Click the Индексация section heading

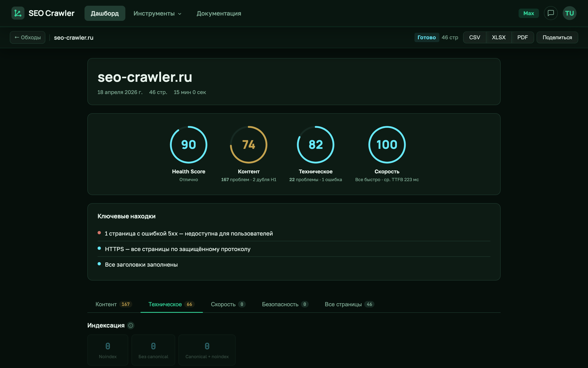106,325
